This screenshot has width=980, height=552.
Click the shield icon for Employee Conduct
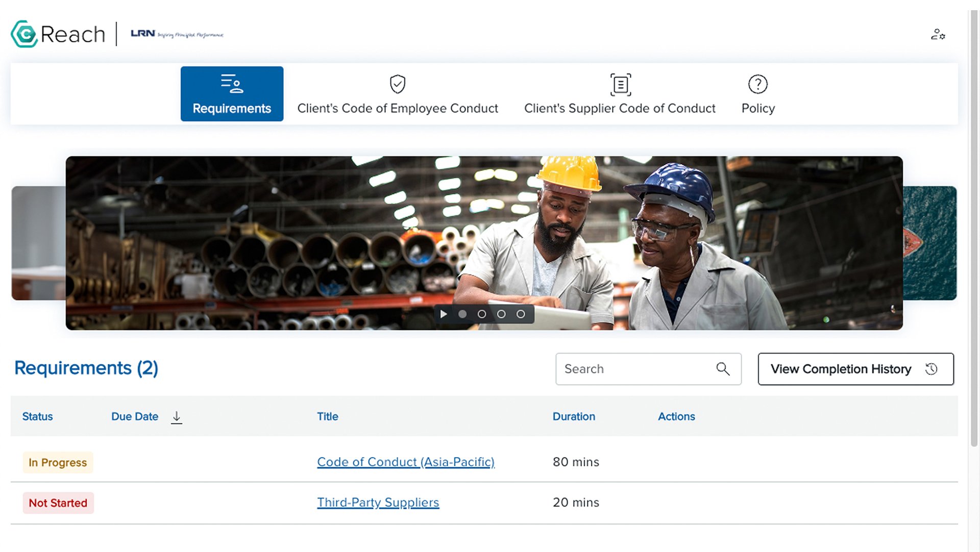(x=397, y=84)
